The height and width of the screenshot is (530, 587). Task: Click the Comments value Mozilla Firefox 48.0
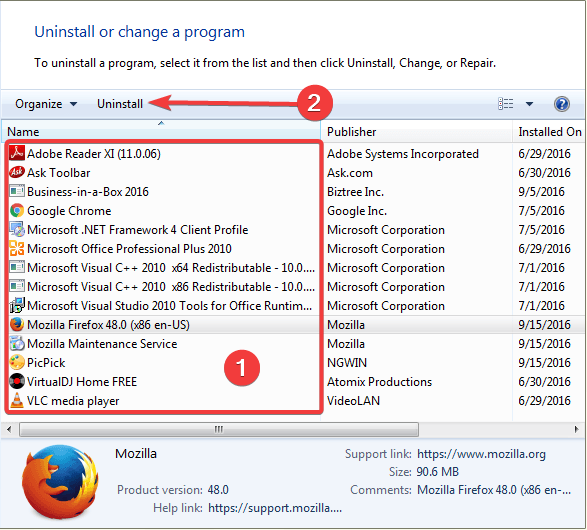(494, 490)
